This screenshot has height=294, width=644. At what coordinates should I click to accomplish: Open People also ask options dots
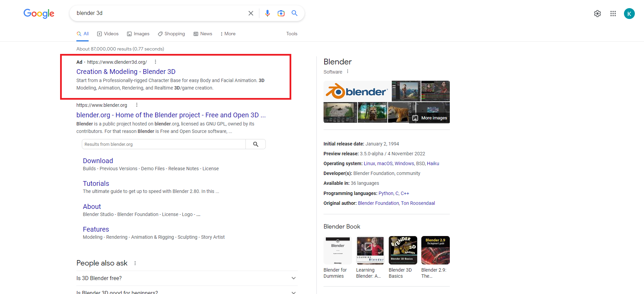pos(135,263)
